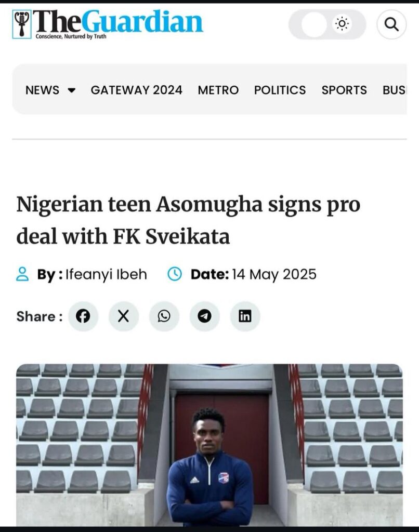Click the author profile icon
The image size is (419, 532).
tap(22, 274)
